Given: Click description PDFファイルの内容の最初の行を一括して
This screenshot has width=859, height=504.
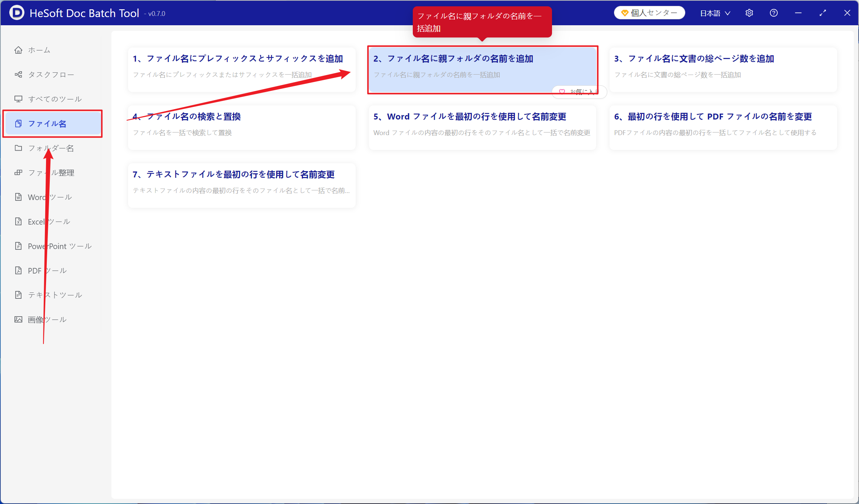Looking at the screenshot, I should coord(715,133).
